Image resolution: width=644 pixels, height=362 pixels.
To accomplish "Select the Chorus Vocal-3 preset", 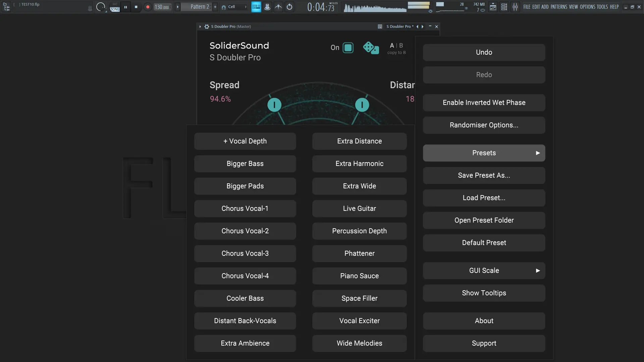I will click(x=245, y=253).
